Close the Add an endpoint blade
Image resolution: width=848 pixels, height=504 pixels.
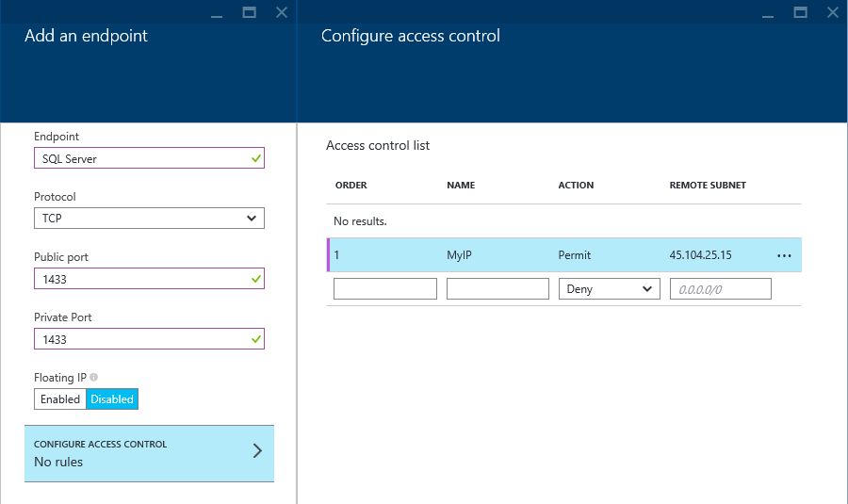(282, 12)
